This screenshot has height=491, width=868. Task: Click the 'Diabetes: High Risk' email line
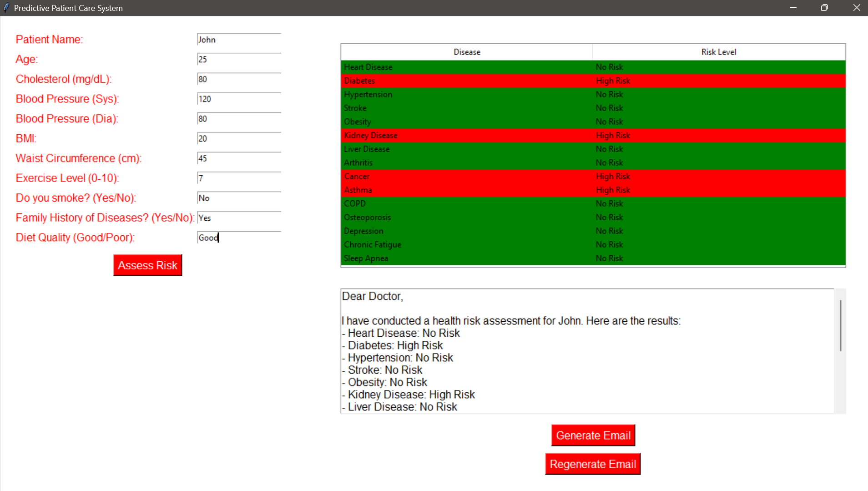(x=392, y=345)
